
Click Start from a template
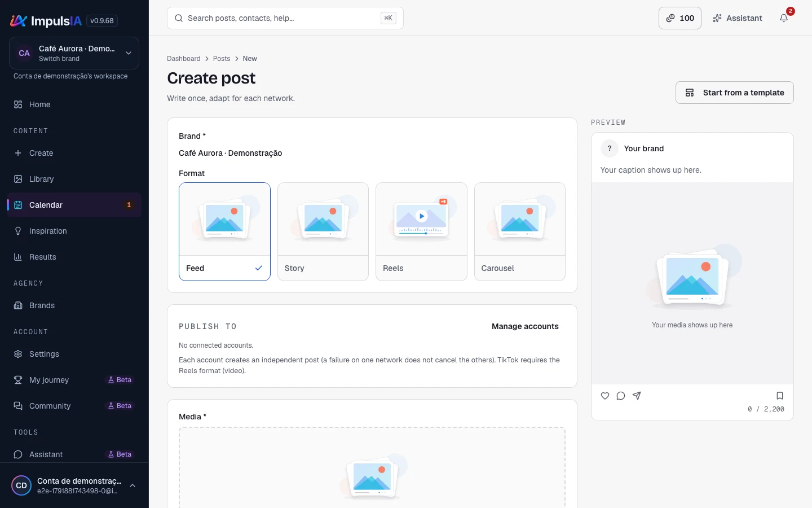coord(735,93)
